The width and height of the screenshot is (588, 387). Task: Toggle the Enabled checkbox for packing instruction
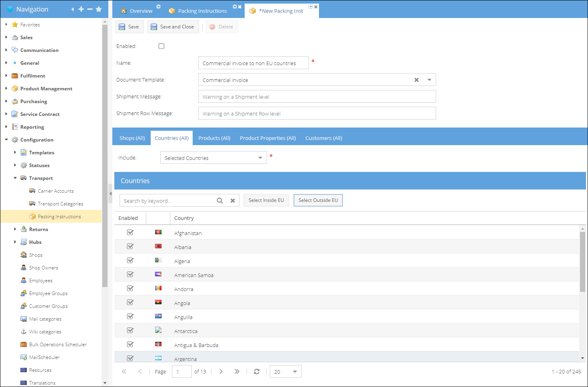(x=161, y=46)
